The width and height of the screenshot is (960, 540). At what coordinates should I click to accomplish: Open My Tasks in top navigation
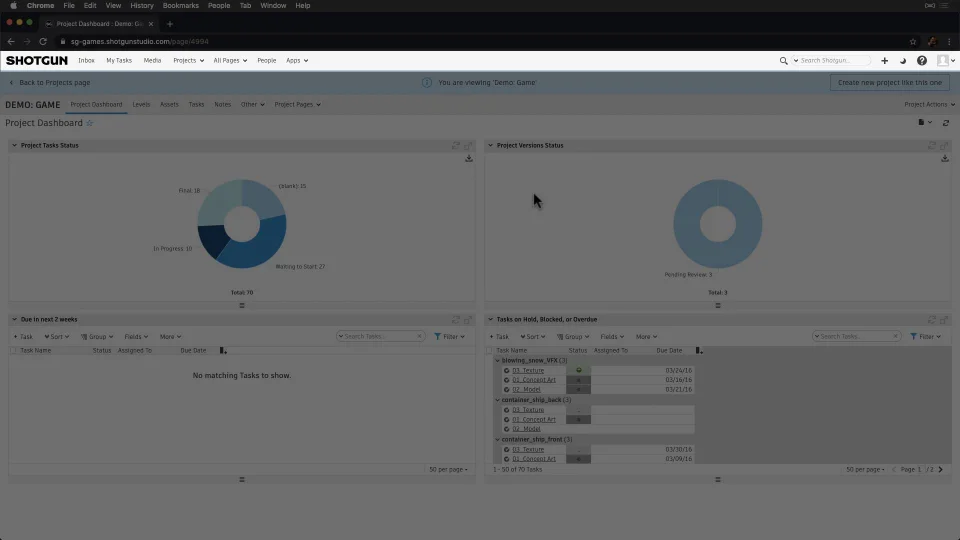tap(119, 61)
